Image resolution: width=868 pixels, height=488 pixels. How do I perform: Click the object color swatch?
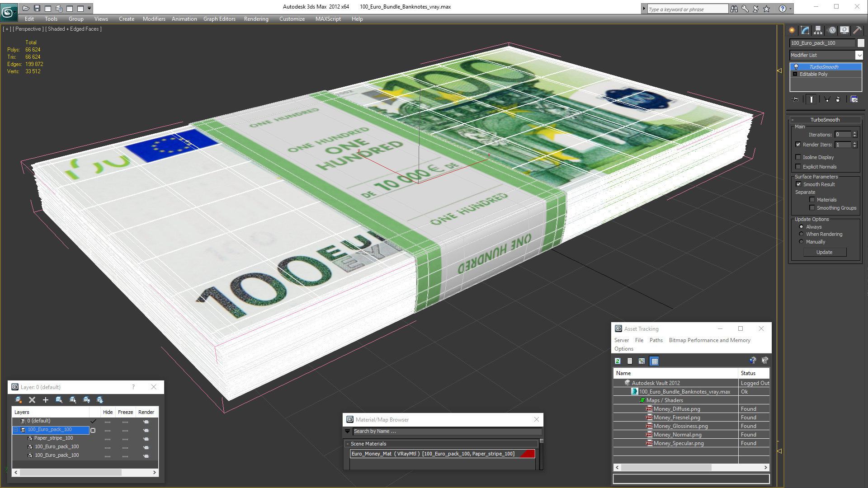click(x=861, y=43)
